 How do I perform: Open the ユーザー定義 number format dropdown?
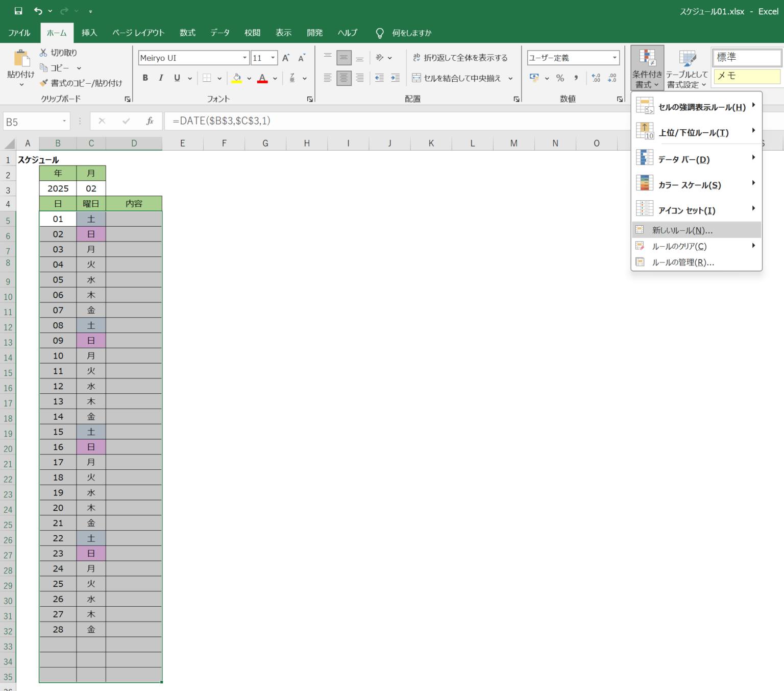tap(615, 57)
